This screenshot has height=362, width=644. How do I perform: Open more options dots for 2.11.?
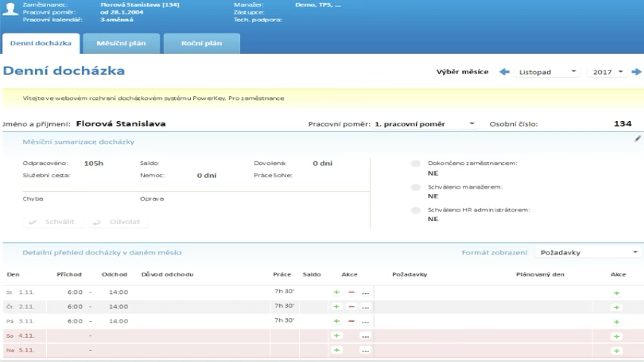pyautogui.click(x=365, y=307)
